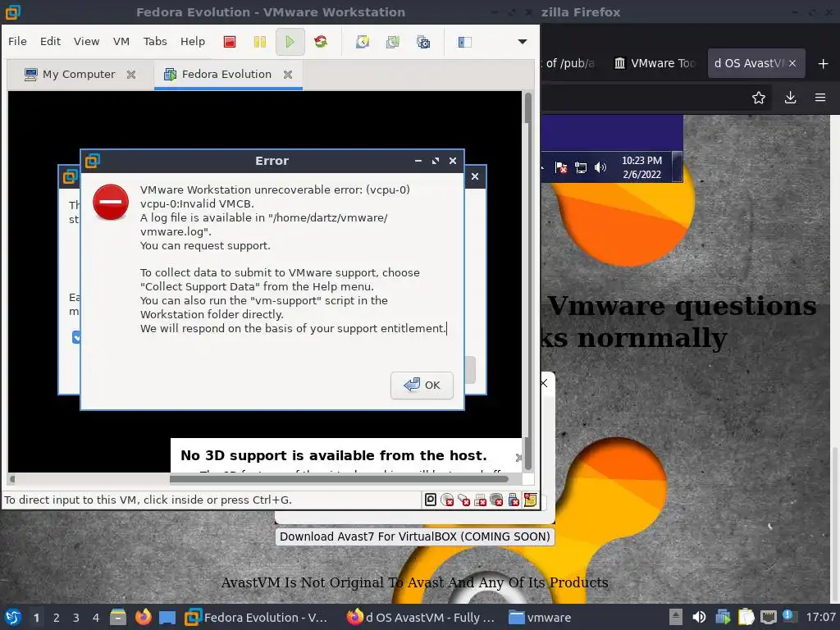Image resolution: width=840 pixels, height=630 pixels.
Task: Activate the OS AvastVM Firefox taskbar entry
Action: click(x=421, y=618)
